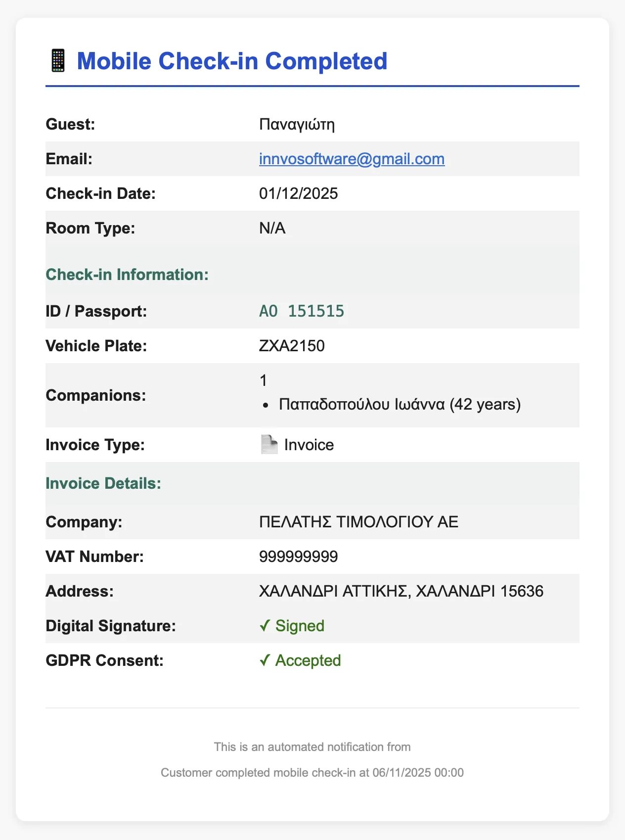The height and width of the screenshot is (840, 625).
Task: Click the vehicle plate ZXA2150
Action: click(x=292, y=346)
